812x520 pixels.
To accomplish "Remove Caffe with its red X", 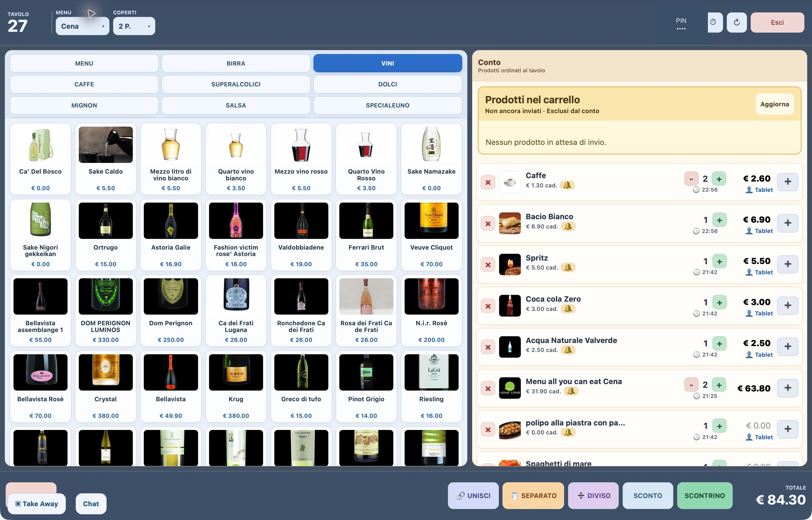I will coord(488,182).
